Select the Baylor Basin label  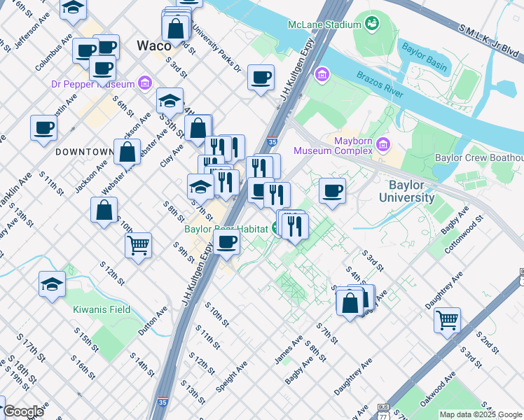coord(424,57)
